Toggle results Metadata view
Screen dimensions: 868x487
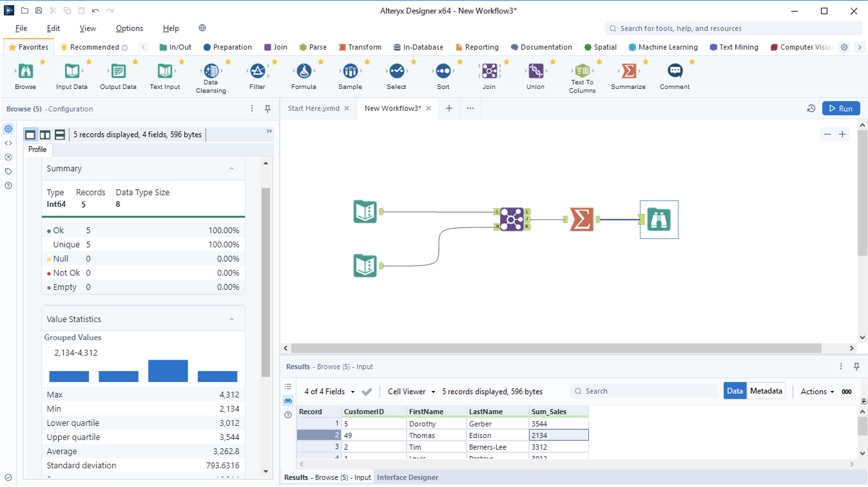click(766, 391)
